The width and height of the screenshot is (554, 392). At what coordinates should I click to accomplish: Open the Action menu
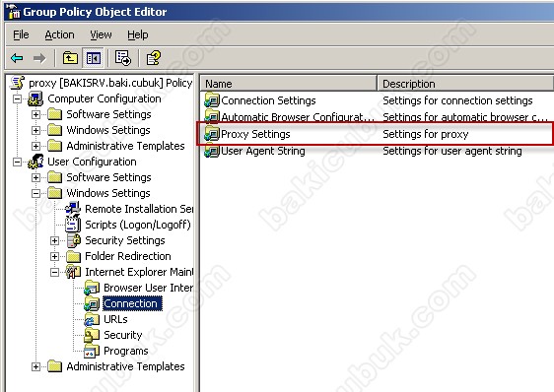tap(59, 34)
